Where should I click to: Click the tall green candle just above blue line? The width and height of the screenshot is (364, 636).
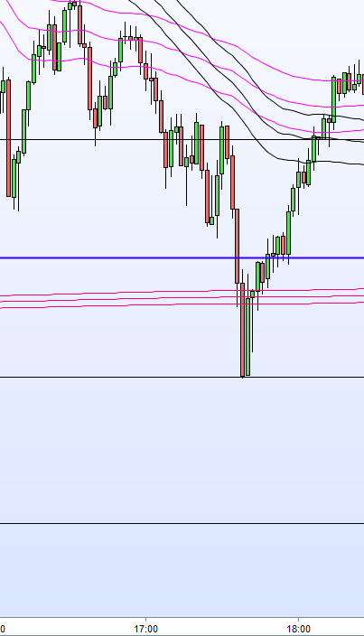[x=289, y=233]
